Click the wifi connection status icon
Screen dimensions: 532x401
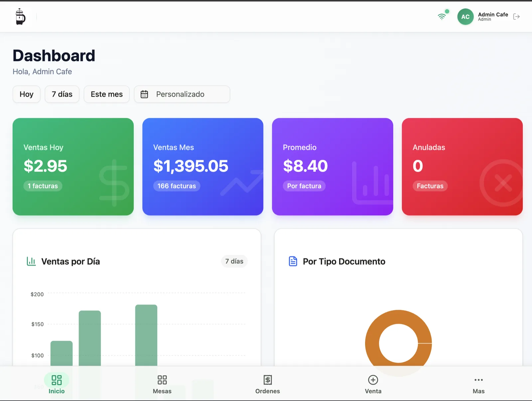click(442, 16)
